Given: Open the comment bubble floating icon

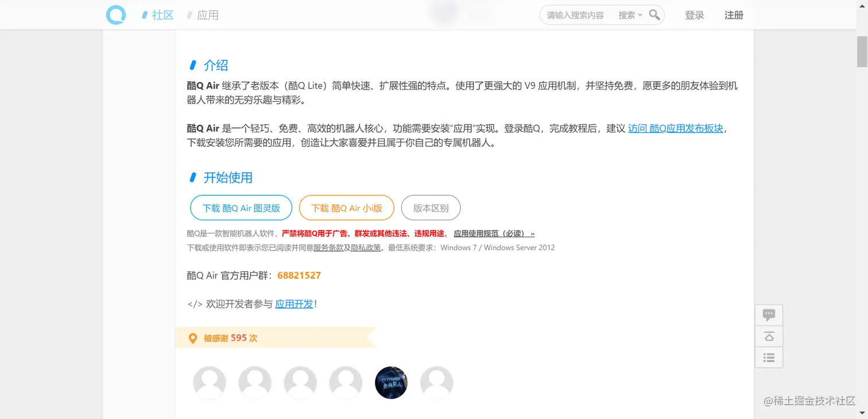Looking at the screenshot, I should pyautogui.click(x=769, y=315).
